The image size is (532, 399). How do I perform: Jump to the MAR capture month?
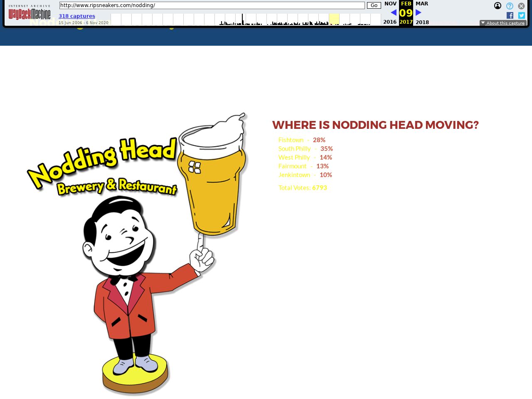421,4
